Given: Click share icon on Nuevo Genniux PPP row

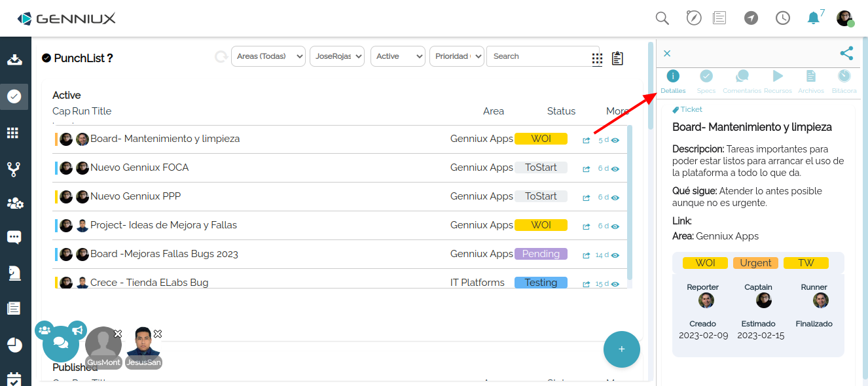Looking at the screenshot, I should [x=587, y=198].
